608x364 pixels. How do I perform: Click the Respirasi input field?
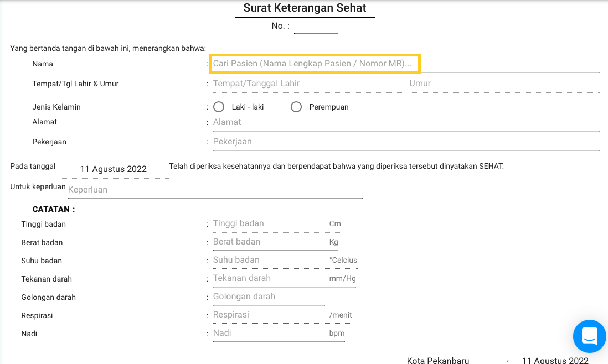(x=270, y=315)
